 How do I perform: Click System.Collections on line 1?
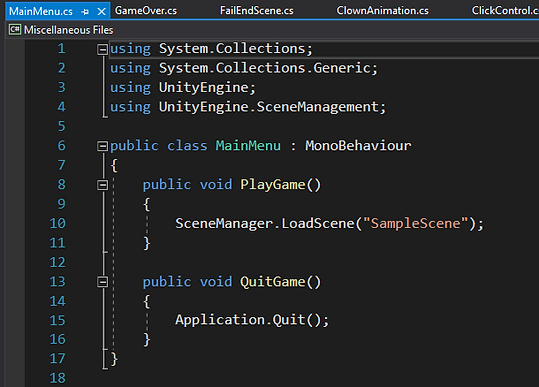232,48
